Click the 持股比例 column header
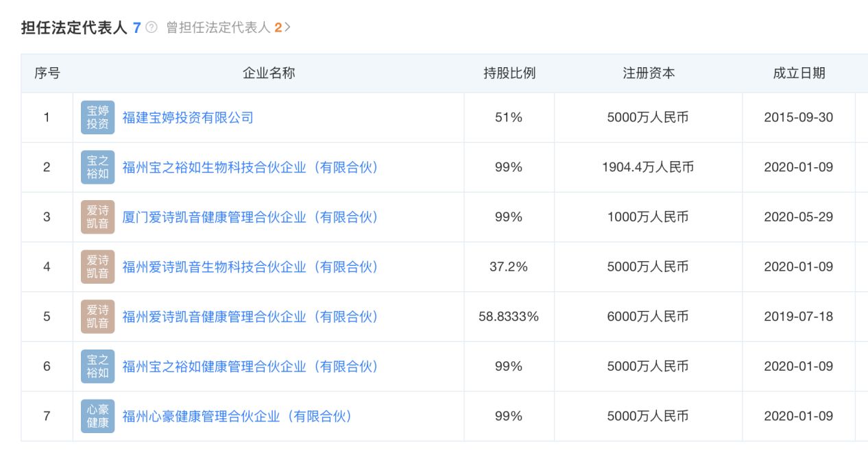The image size is (868, 466). click(x=509, y=73)
